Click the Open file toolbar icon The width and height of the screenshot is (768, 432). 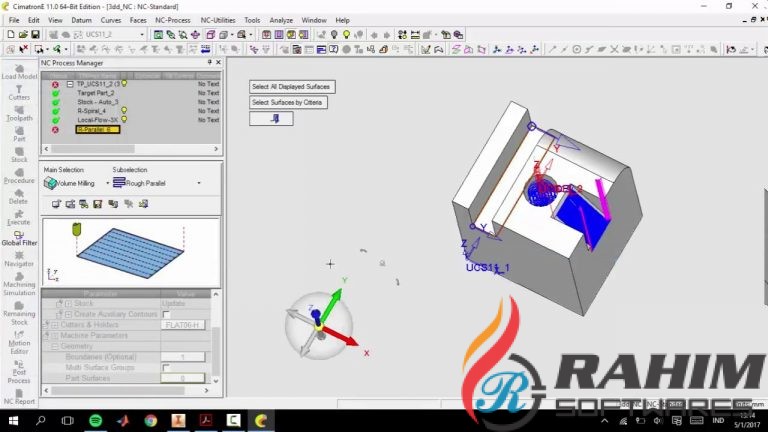(x=23, y=34)
